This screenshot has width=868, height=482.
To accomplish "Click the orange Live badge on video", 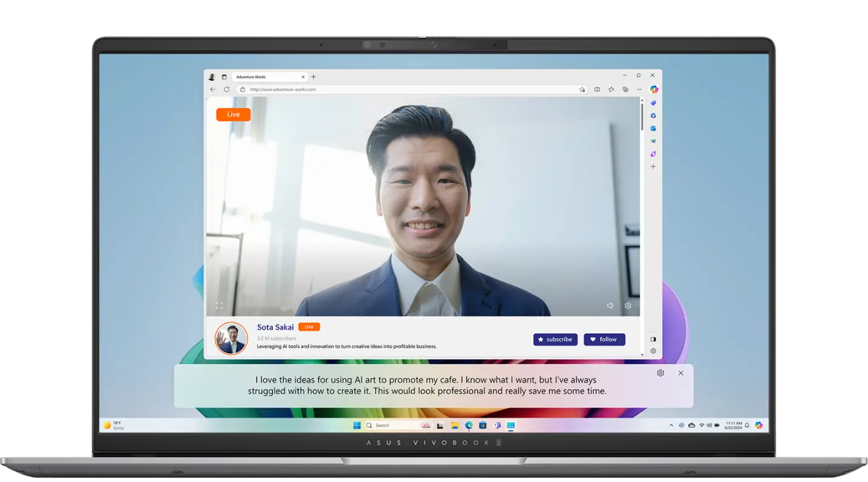I will [234, 114].
